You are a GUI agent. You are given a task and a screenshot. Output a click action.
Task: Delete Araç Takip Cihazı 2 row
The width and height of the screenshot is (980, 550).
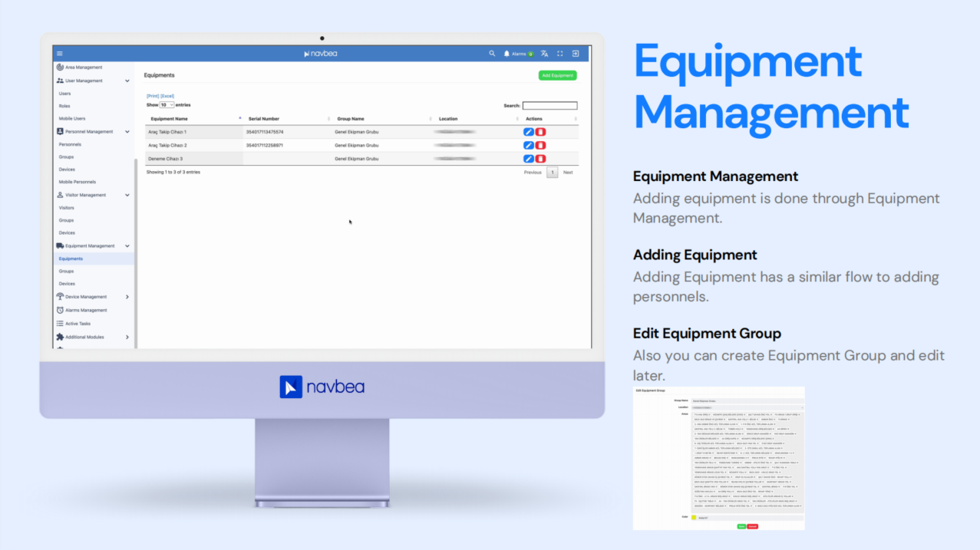point(541,145)
